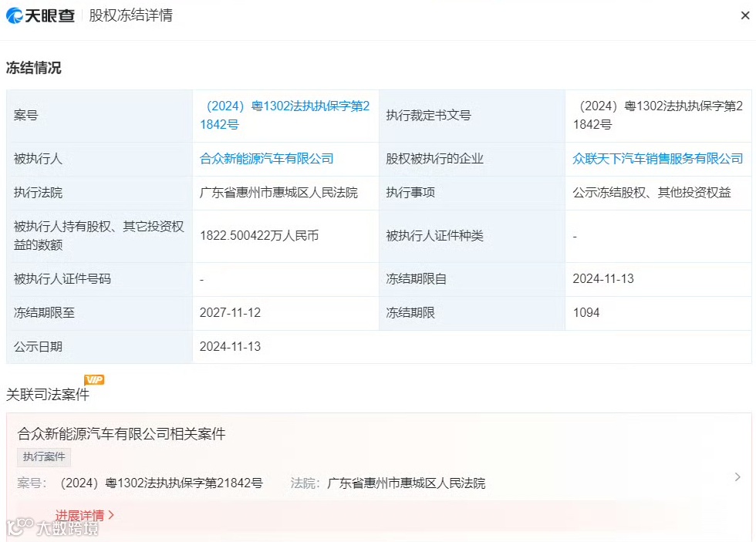Select court name in 执行法院 row
This screenshot has width=756, height=542.
click(x=278, y=193)
